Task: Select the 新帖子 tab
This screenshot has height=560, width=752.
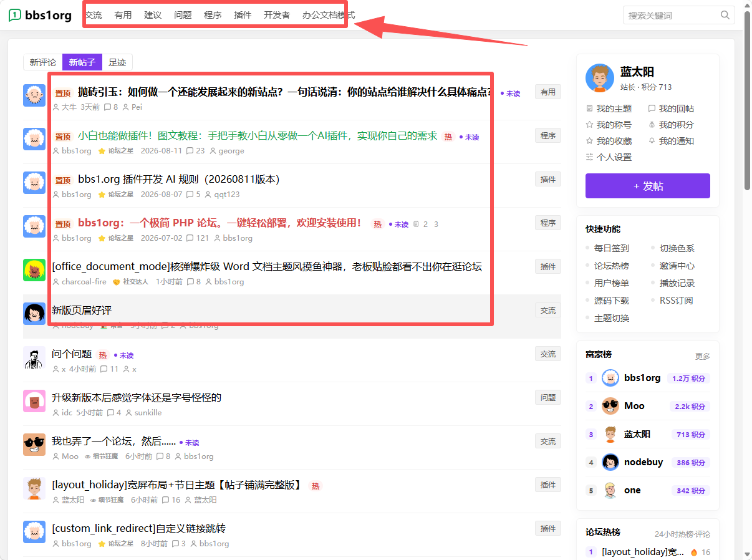Action: [82, 62]
